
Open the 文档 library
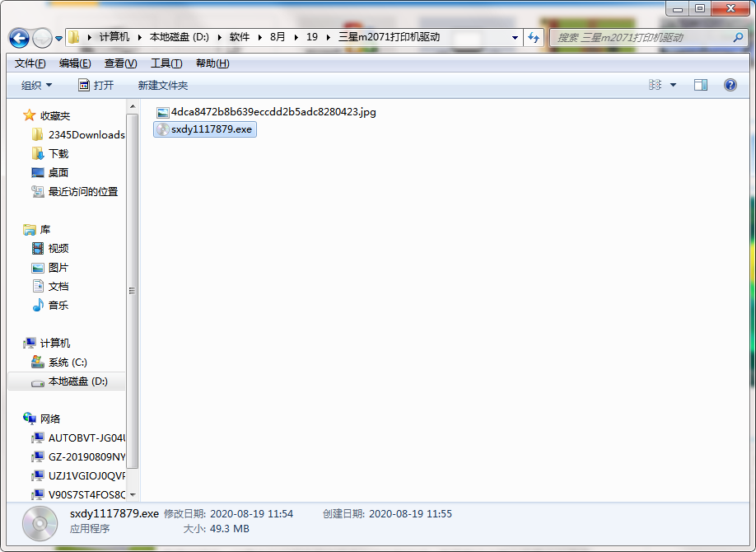(50, 286)
